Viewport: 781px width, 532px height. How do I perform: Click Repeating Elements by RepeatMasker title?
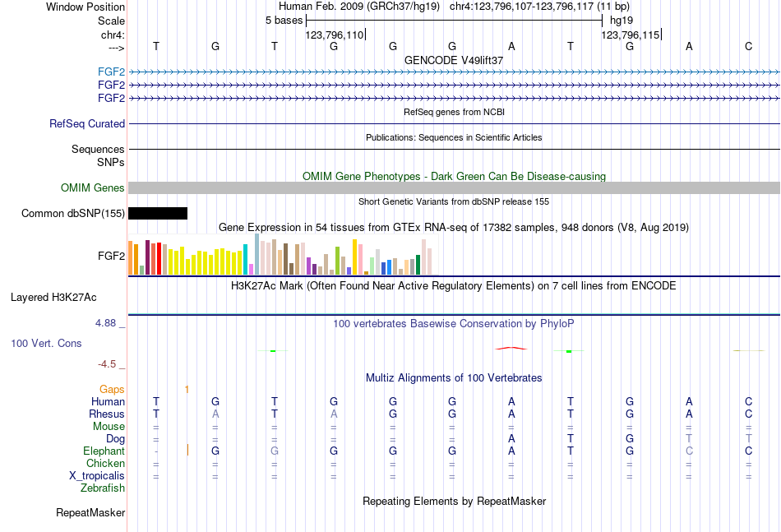[x=454, y=501]
